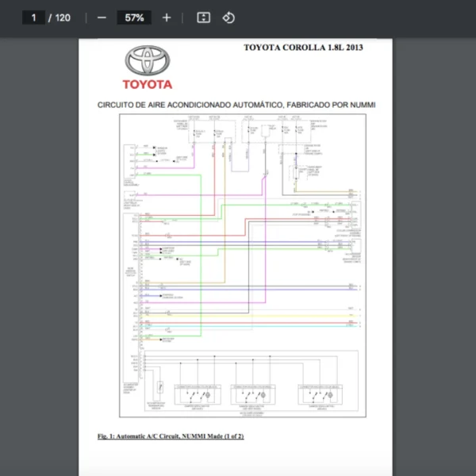Click the TOYOTA COROLLA 1.8L 2013 header
The height and width of the screenshot is (476, 476).
pyautogui.click(x=303, y=48)
